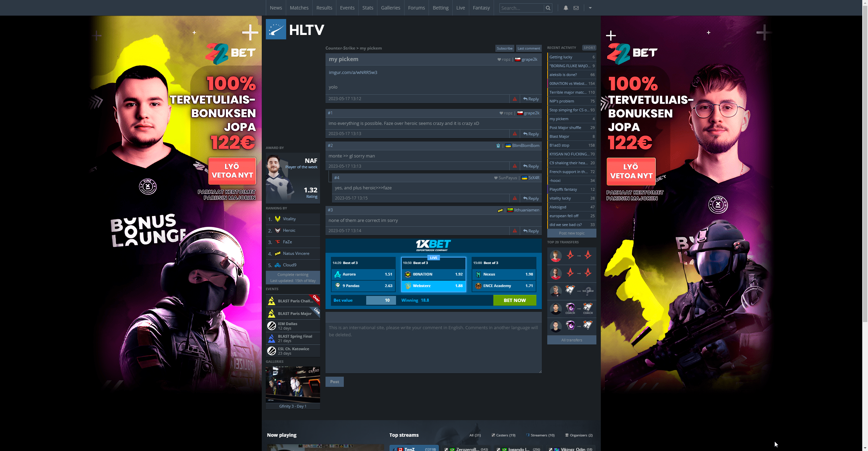Open the Matches menu item
This screenshot has height=451, width=868.
299,8
